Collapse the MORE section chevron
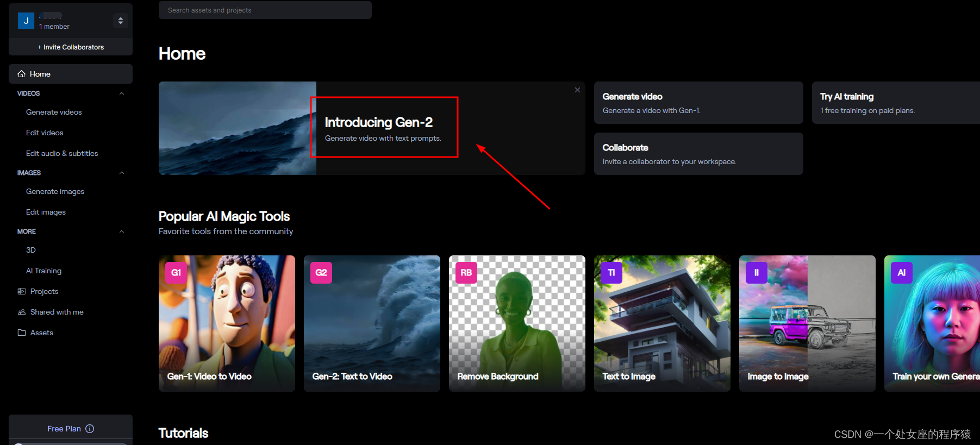Image resolution: width=980 pixels, height=445 pixels. click(x=122, y=231)
